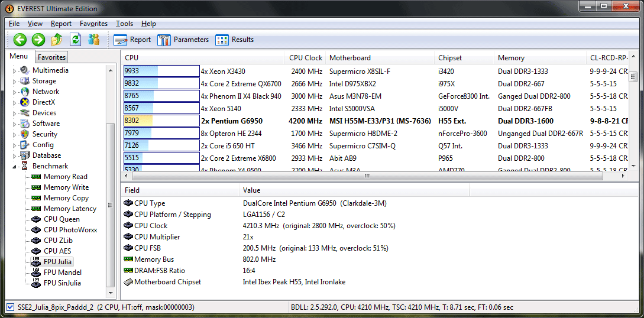The width and height of the screenshot is (644, 318).
Task: Click the green Back arrow toolbar icon
Action: [x=20, y=40]
